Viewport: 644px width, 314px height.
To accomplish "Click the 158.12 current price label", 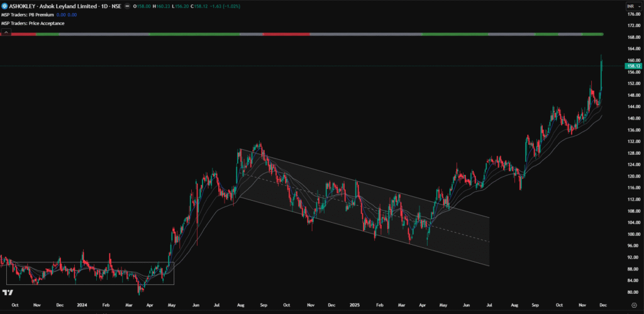I will pos(633,65).
